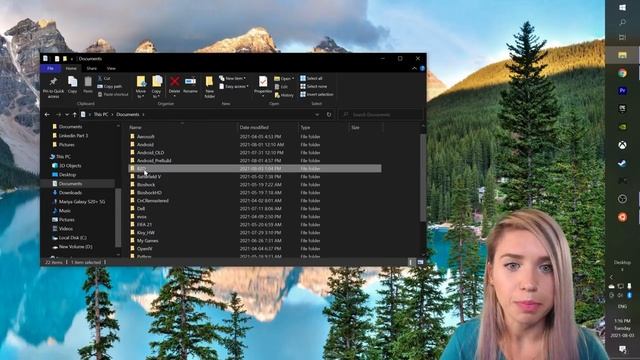This screenshot has width=640, height=360.
Task: Select This PC in navigation pane
Action: coord(60,157)
